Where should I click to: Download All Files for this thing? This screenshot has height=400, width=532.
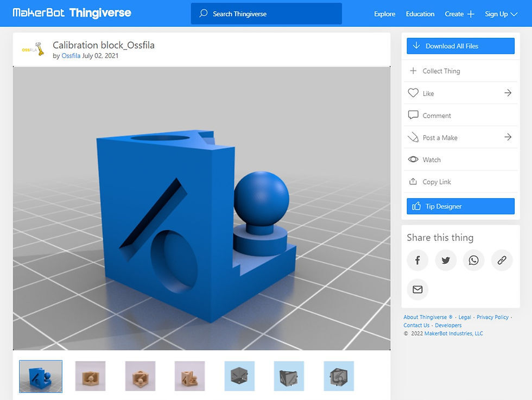click(460, 46)
